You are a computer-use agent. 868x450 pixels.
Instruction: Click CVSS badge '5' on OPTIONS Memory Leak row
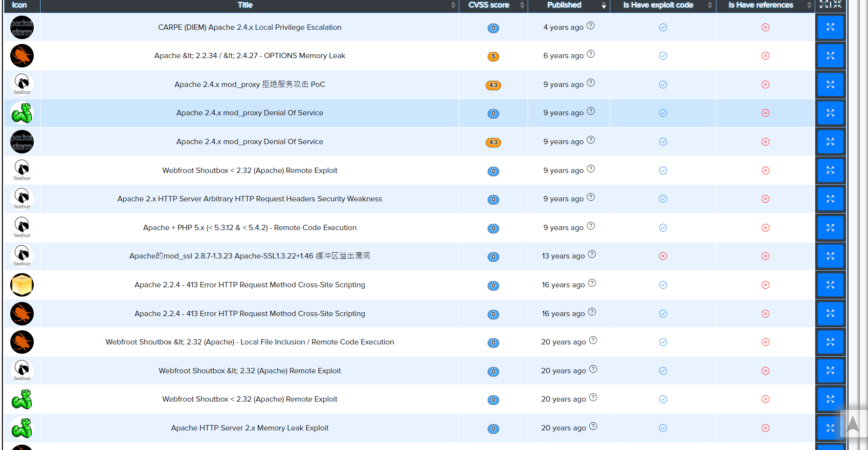493,57
